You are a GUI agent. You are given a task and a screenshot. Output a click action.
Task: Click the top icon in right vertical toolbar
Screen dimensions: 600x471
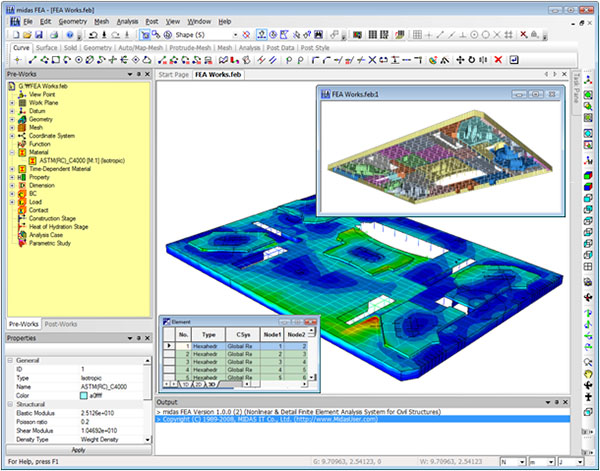tap(589, 80)
